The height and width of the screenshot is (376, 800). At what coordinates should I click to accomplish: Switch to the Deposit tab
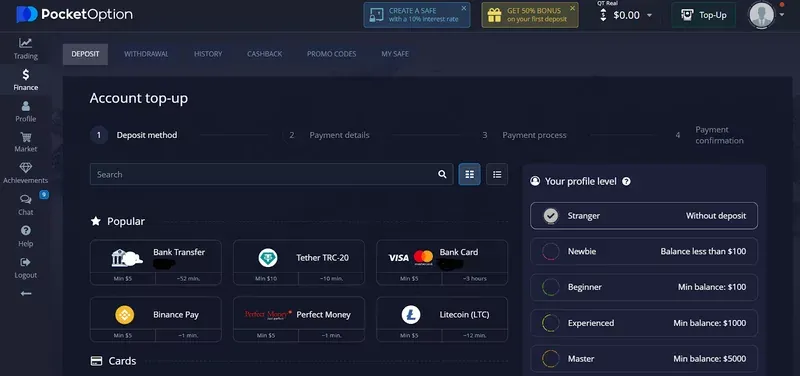85,54
